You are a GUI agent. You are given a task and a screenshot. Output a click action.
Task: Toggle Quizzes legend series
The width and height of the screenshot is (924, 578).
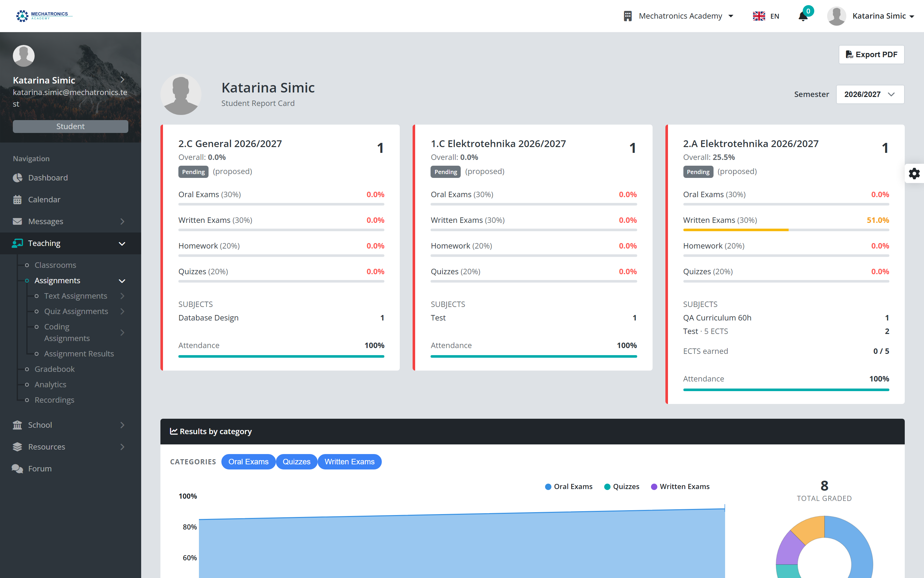pos(621,486)
